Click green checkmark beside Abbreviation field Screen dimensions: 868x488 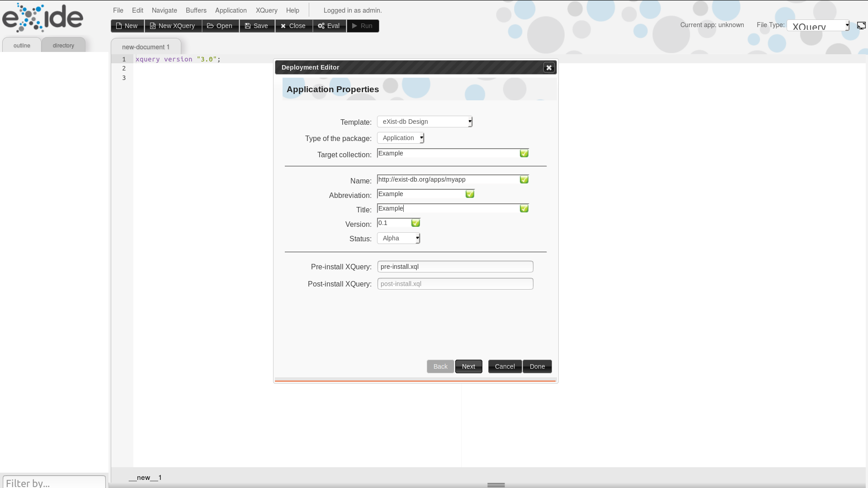click(x=470, y=194)
